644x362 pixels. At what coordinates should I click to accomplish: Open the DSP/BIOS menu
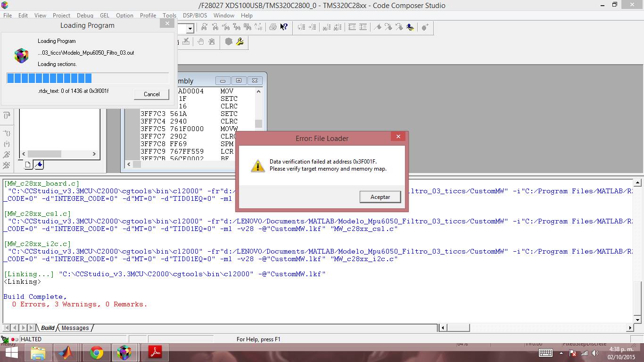195,15
